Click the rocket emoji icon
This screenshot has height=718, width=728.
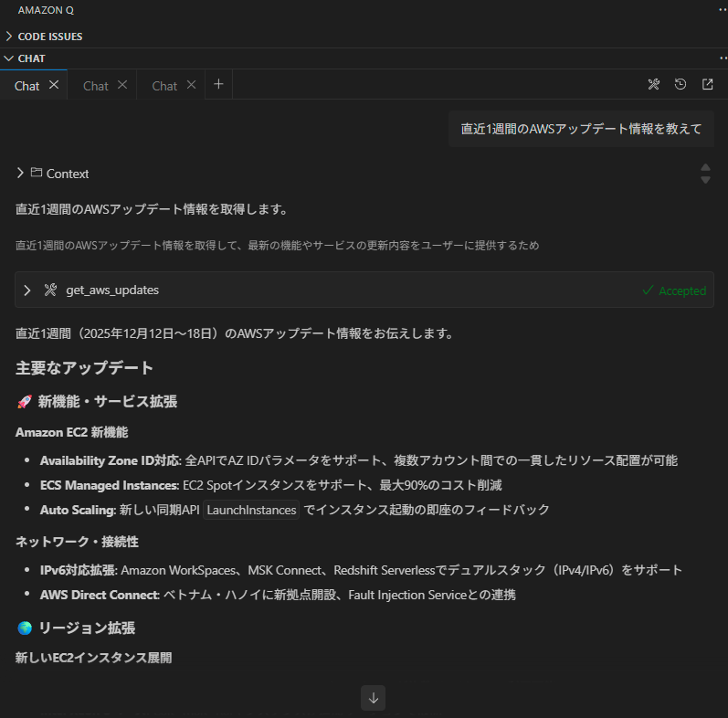25,401
